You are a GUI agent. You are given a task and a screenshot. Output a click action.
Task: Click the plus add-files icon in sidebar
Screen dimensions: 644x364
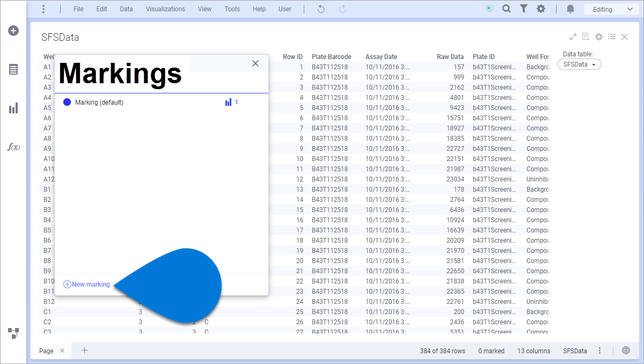click(13, 31)
